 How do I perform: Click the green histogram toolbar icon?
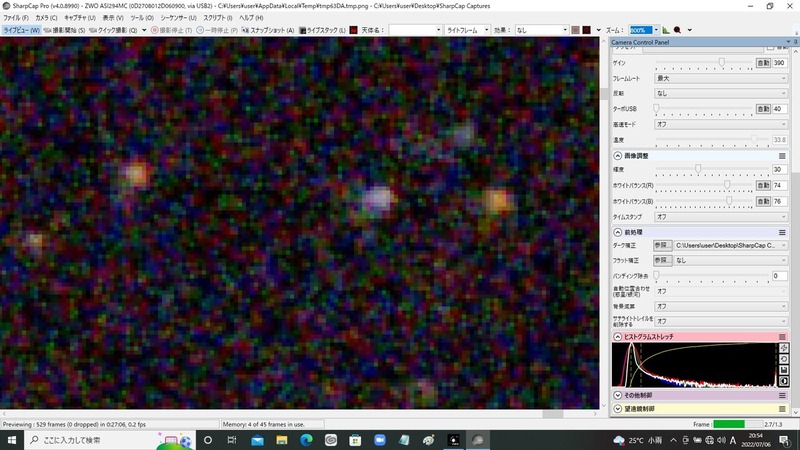(666, 30)
